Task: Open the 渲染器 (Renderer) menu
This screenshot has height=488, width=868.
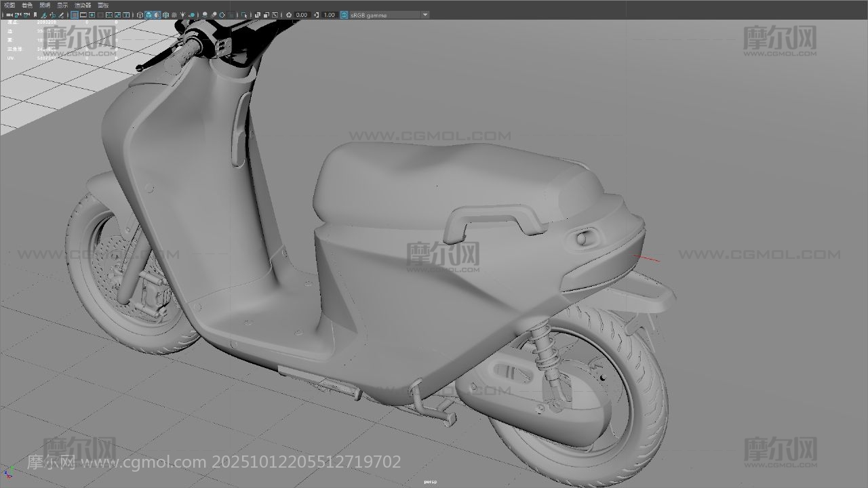Action: tap(83, 5)
